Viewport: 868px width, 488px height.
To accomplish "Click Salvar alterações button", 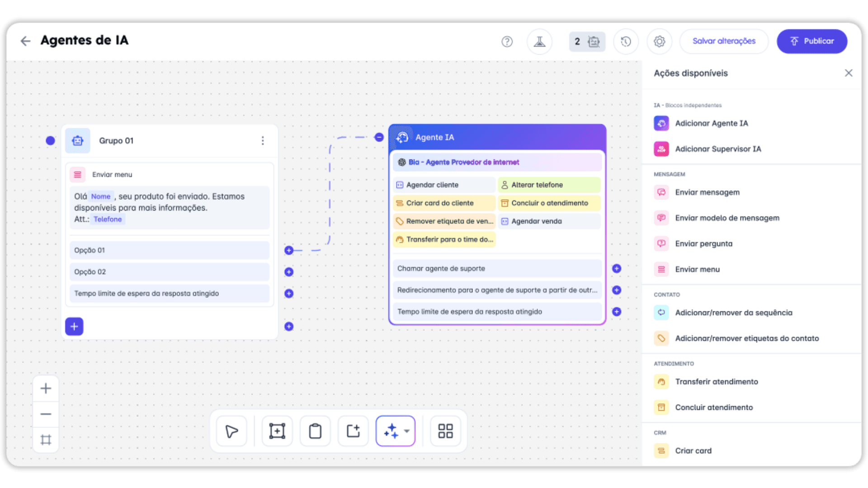I will 724,41.
